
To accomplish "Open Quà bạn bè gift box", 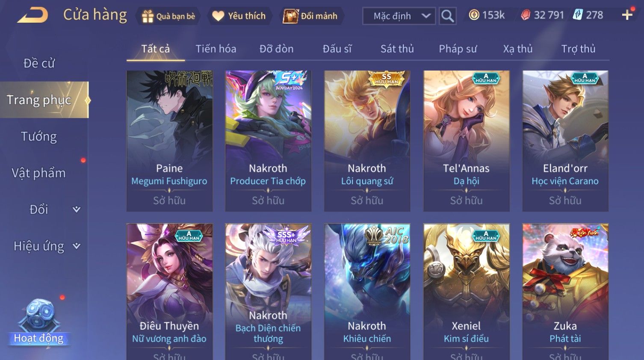I will 168,16.
